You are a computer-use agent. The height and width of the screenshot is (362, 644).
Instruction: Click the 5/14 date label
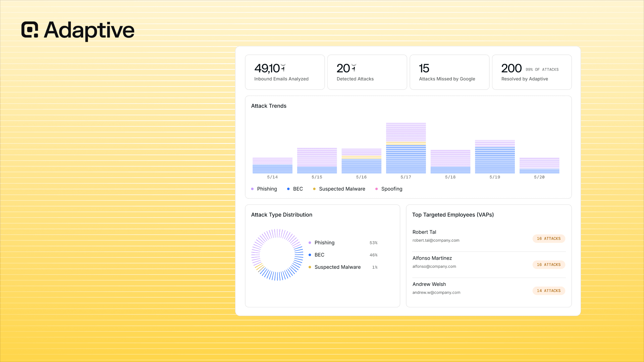point(272,177)
